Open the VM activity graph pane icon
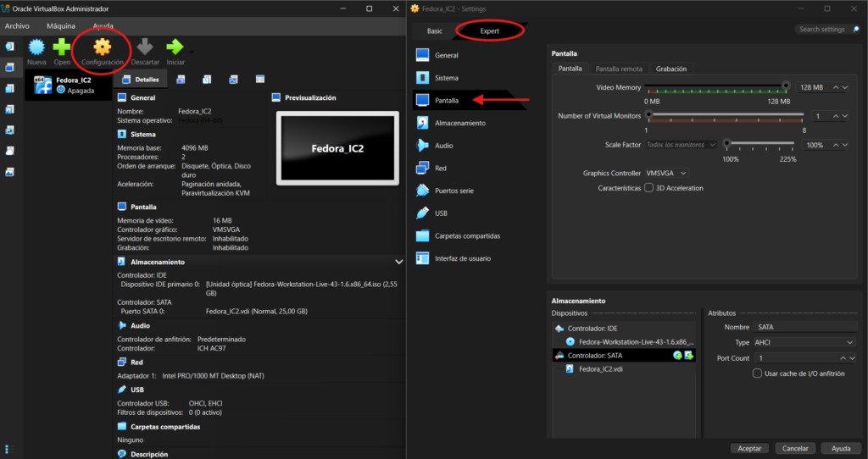868x459 pixels. (234, 80)
